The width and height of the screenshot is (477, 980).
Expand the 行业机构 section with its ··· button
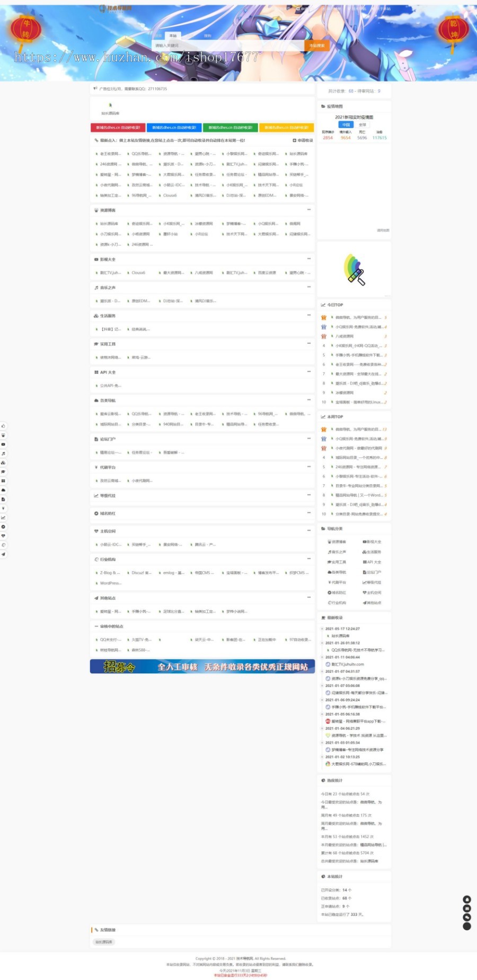point(308,559)
